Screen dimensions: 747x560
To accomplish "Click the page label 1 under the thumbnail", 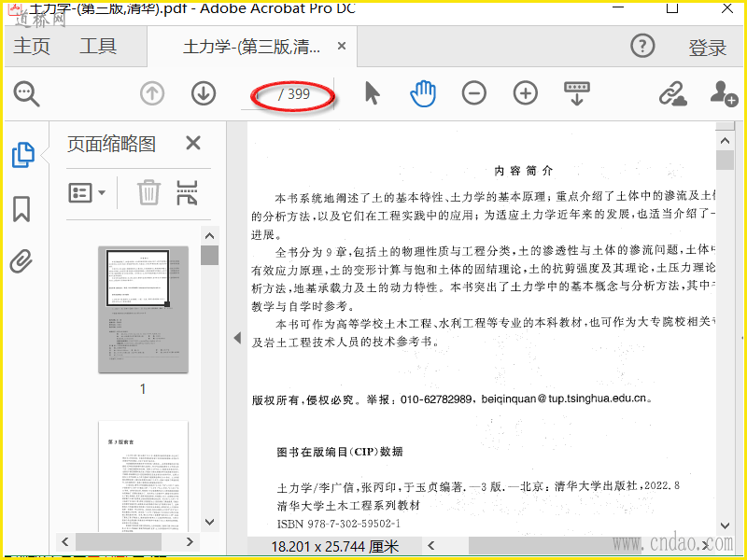I will coord(143,389).
